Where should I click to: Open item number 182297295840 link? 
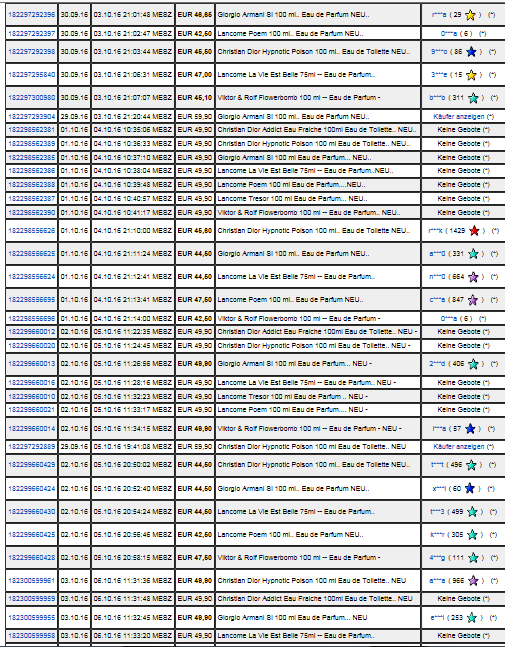coord(31,75)
